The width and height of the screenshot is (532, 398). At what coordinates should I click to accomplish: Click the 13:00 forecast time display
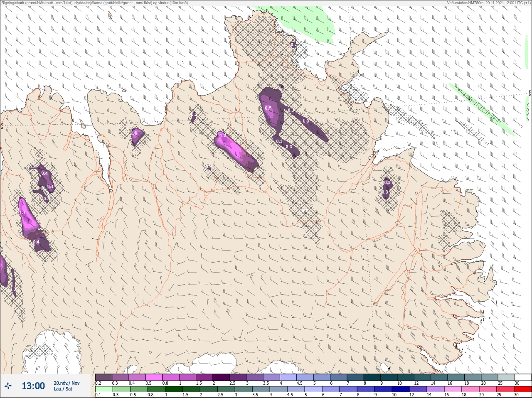click(33, 386)
